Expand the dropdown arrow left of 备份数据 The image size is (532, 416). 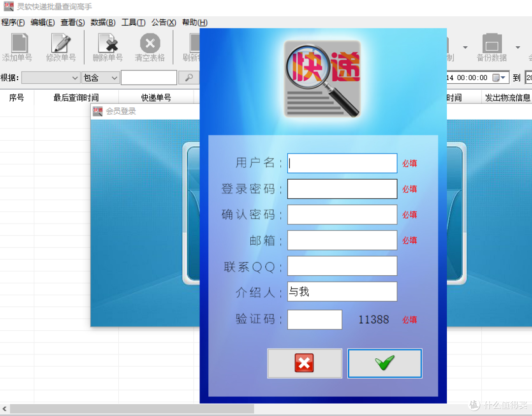(465, 47)
